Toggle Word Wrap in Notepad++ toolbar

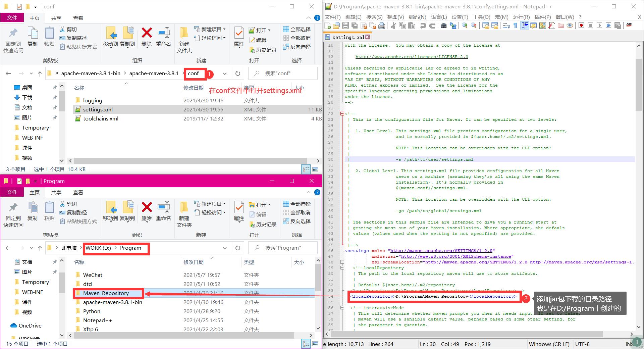506,26
